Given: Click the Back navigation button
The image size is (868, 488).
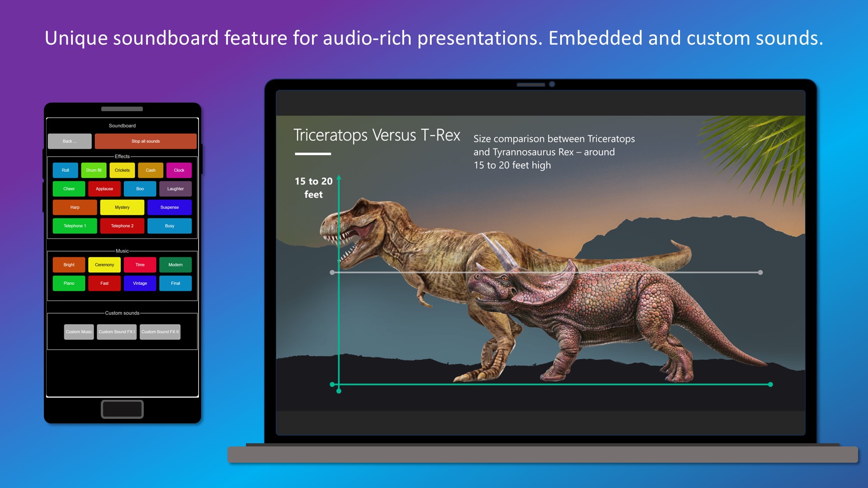Looking at the screenshot, I should 70,141.
